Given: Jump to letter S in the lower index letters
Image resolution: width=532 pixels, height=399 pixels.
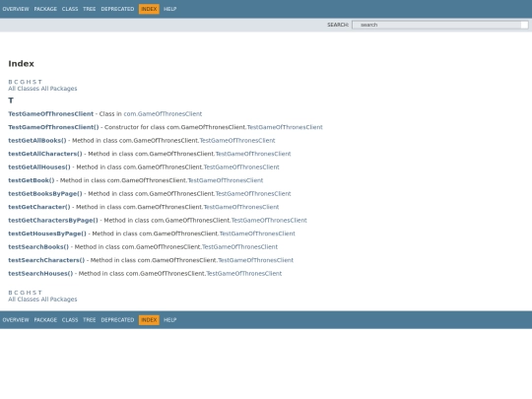Looking at the screenshot, I should tap(34, 293).
